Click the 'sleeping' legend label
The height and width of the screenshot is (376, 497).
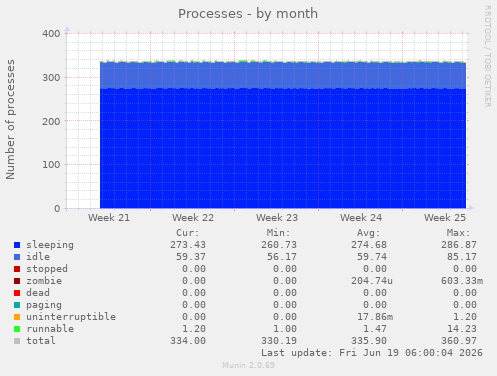coord(50,245)
